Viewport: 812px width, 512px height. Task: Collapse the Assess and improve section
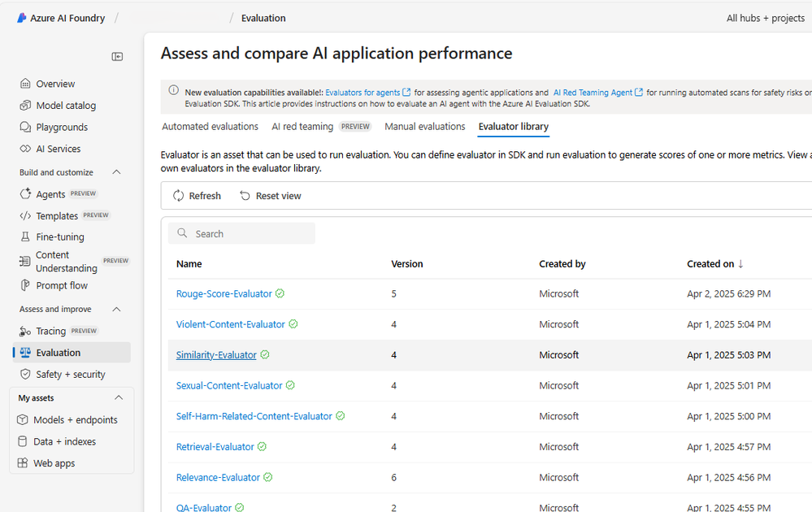click(x=116, y=309)
